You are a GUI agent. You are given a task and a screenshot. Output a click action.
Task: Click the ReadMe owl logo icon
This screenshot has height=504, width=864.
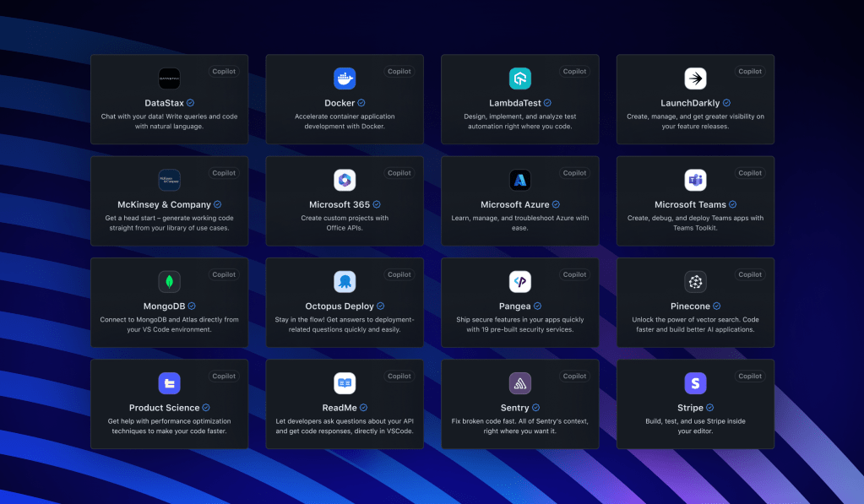point(345,382)
